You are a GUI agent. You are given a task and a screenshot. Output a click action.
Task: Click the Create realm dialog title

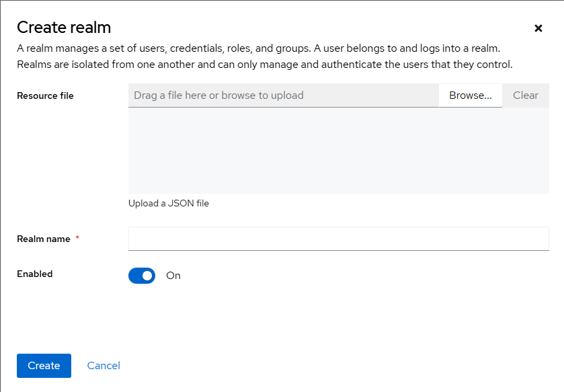[x=64, y=28]
